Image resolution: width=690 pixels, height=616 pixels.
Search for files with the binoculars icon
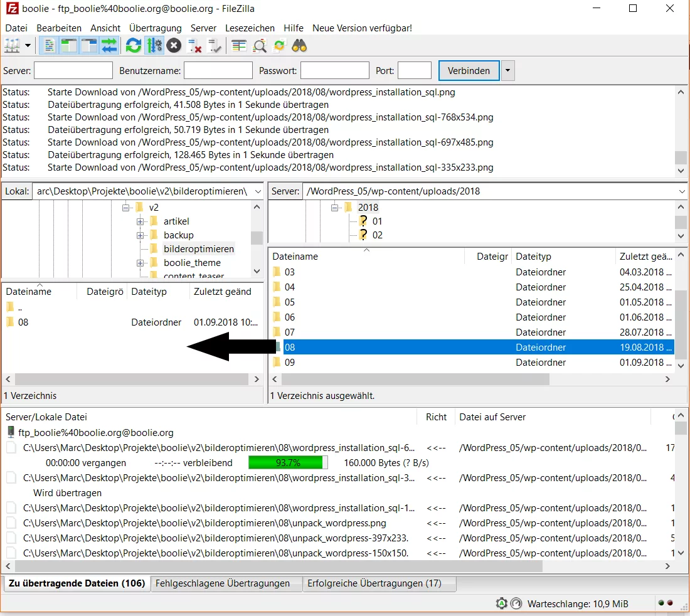tap(300, 45)
